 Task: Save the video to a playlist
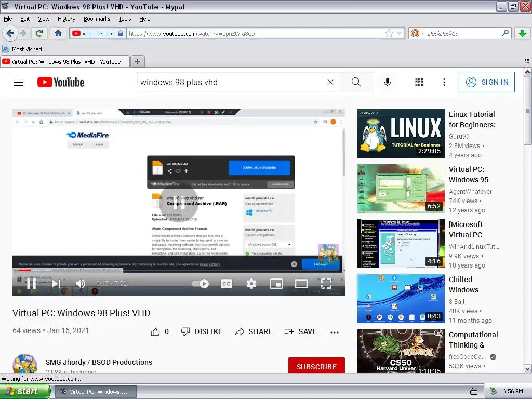[x=301, y=331]
